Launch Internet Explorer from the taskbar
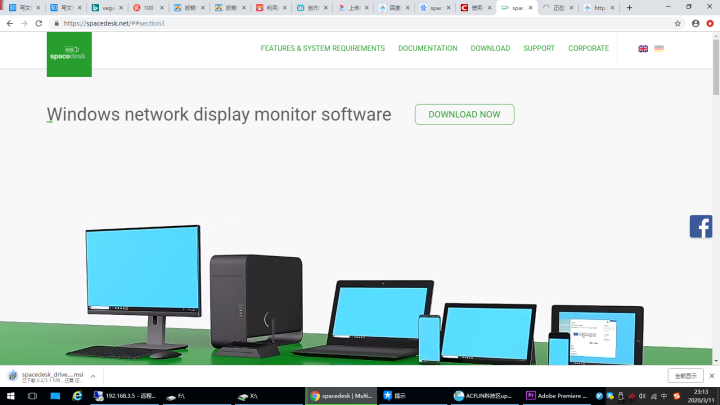 pyautogui.click(x=77, y=396)
